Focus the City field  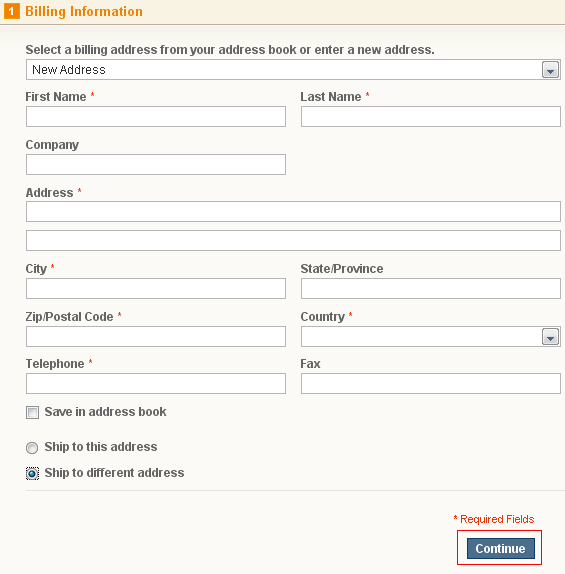(156, 288)
